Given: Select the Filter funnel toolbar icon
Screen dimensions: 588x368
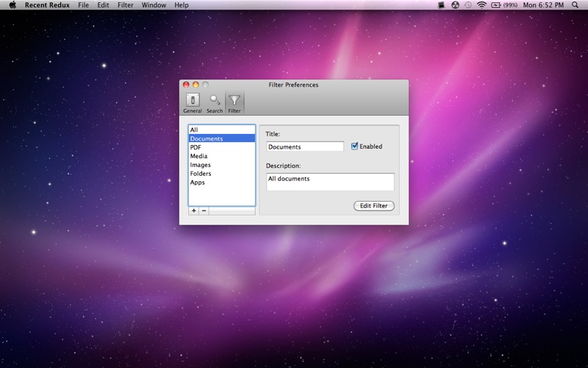Looking at the screenshot, I should (x=234, y=103).
